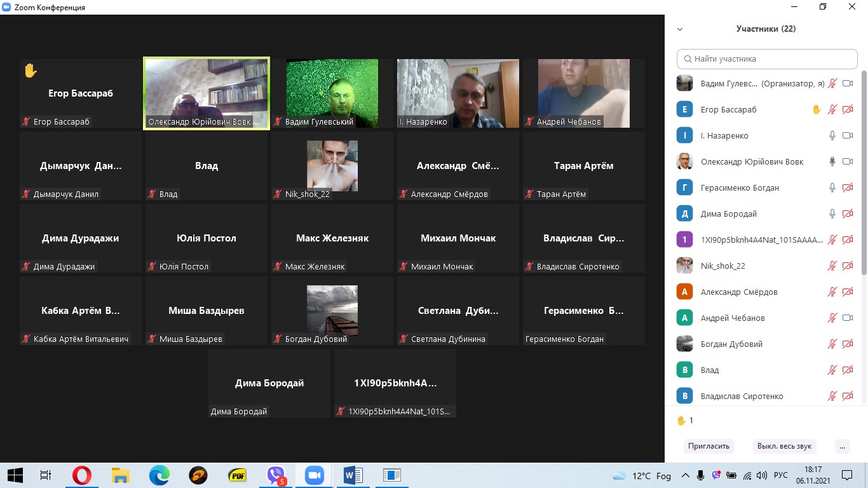The width and height of the screenshot is (868, 488).
Task: Click purple avatar of 1XI90p5bknh4A4Nat participant
Action: (684, 240)
